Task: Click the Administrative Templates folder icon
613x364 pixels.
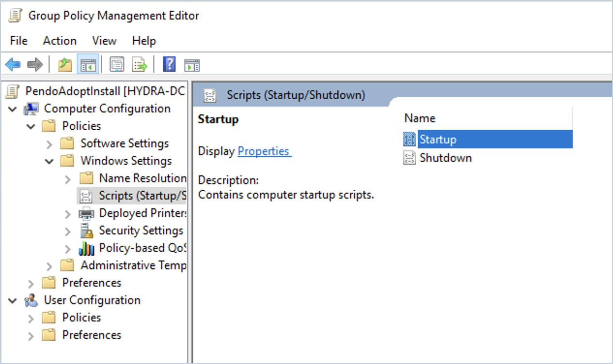Action: click(x=67, y=265)
